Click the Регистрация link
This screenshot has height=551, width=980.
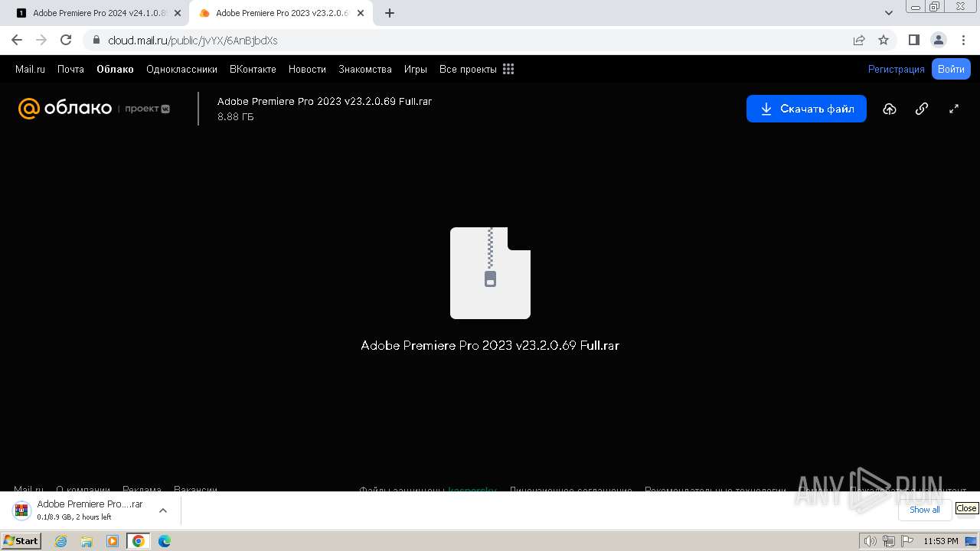[x=896, y=69]
